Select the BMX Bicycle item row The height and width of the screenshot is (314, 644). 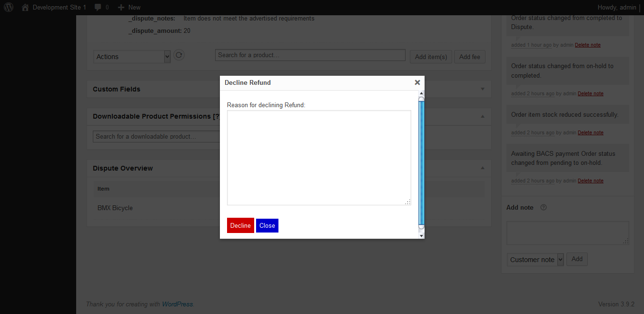click(289, 208)
